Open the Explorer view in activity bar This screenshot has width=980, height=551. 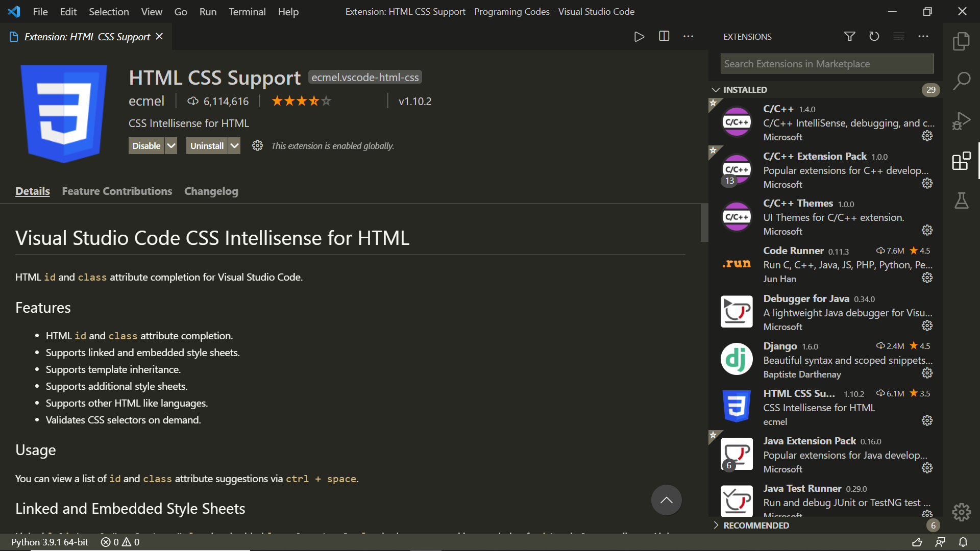pos(961,41)
